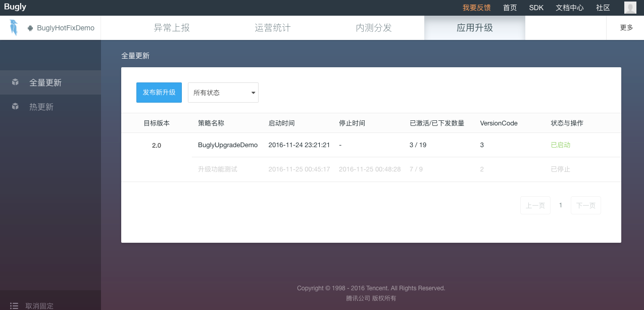Select the 全量更新 sidebar icon
The image size is (644, 310).
click(15, 82)
